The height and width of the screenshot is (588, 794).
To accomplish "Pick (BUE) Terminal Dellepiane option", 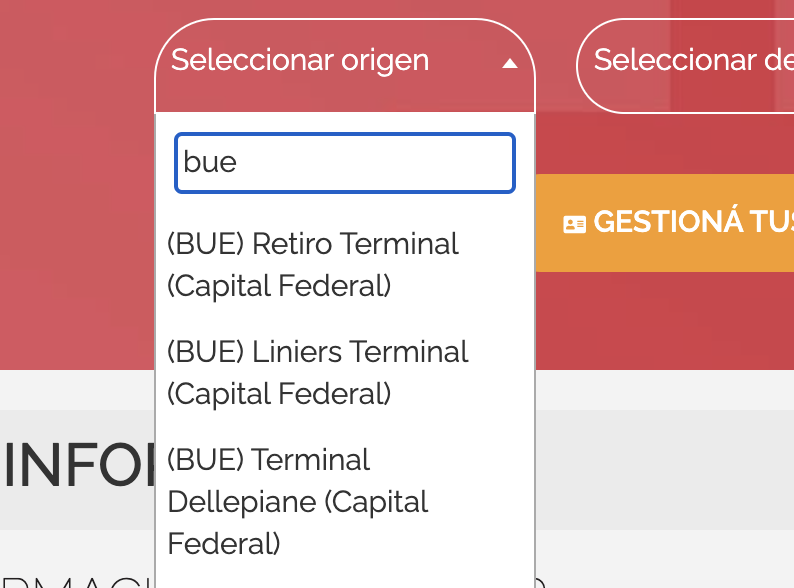I will click(x=345, y=501).
